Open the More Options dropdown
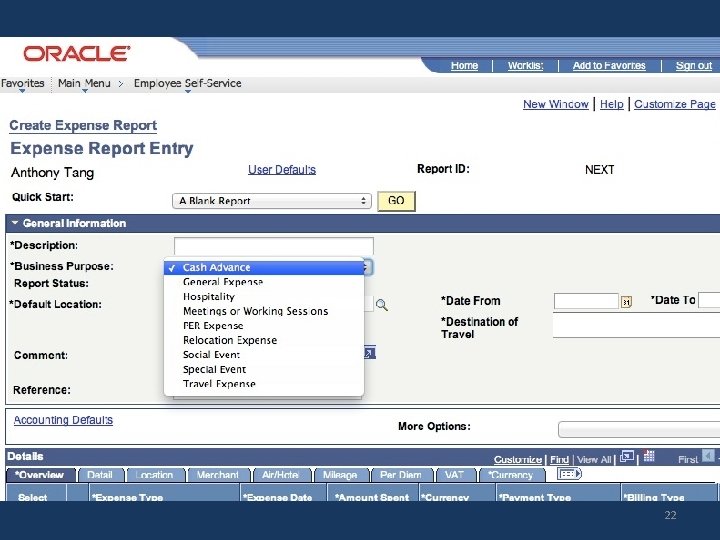The height and width of the screenshot is (540, 720). pos(639,430)
